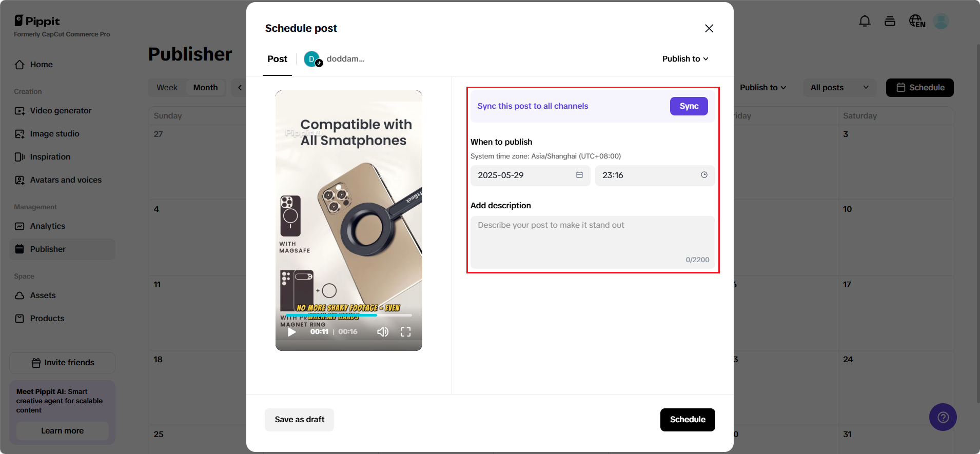
Task: Open Avatars and voices
Action: (x=65, y=180)
